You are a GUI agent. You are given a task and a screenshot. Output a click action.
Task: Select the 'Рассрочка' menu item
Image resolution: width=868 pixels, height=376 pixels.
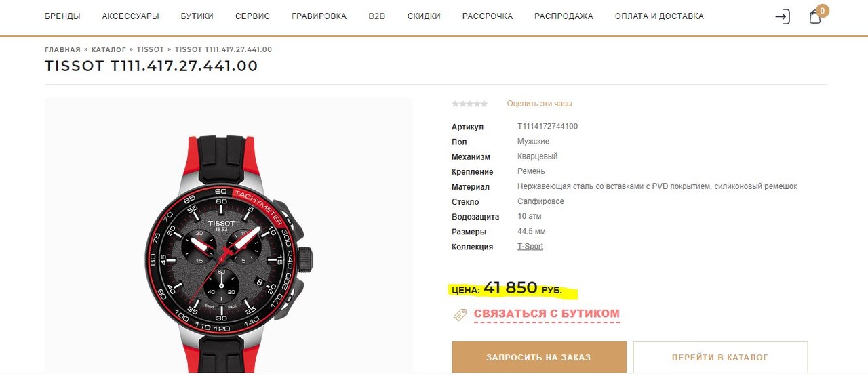[488, 16]
